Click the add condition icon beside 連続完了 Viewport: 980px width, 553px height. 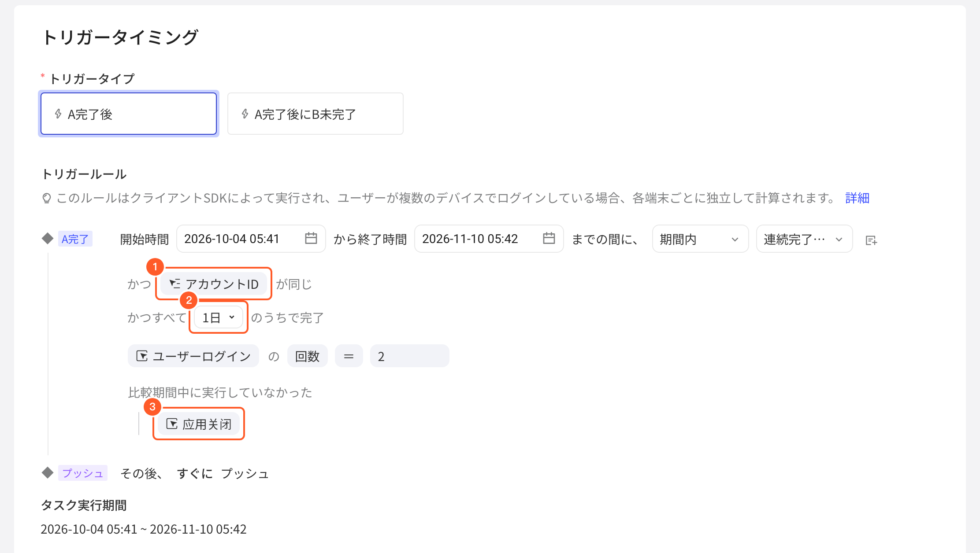tap(871, 240)
